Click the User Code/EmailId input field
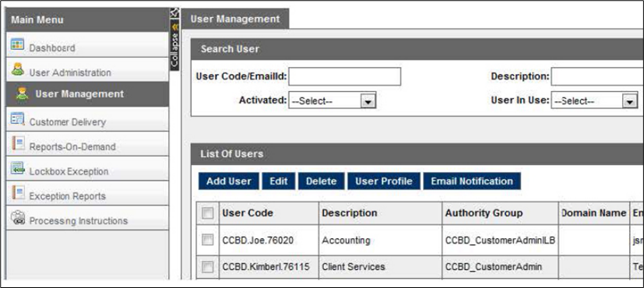644x288 pixels. pyautogui.click(x=345, y=77)
